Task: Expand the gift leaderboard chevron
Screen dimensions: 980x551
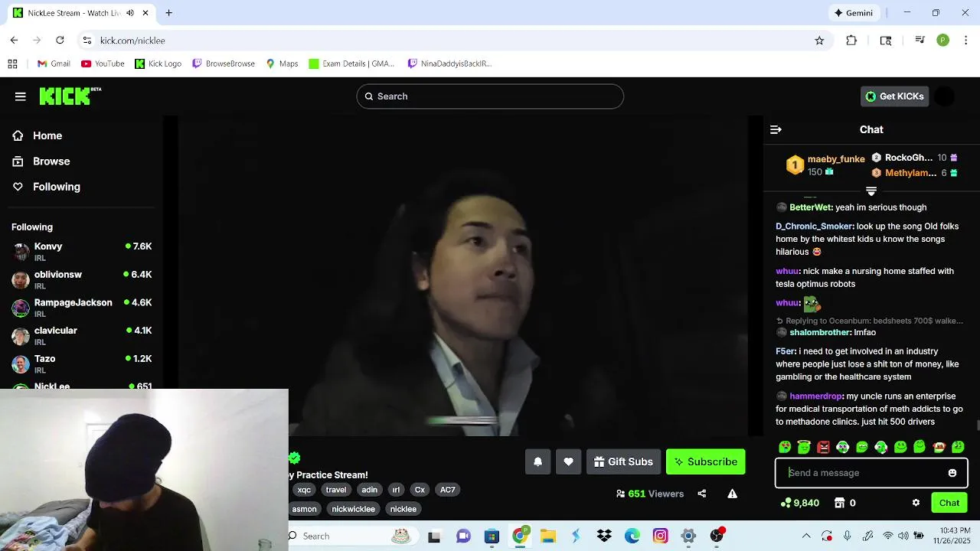Action: coord(871,191)
